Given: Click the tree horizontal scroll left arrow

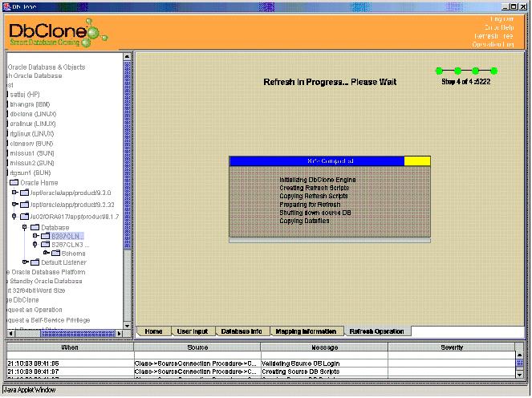Looking at the screenshot, I should pyautogui.click(x=11, y=334).
